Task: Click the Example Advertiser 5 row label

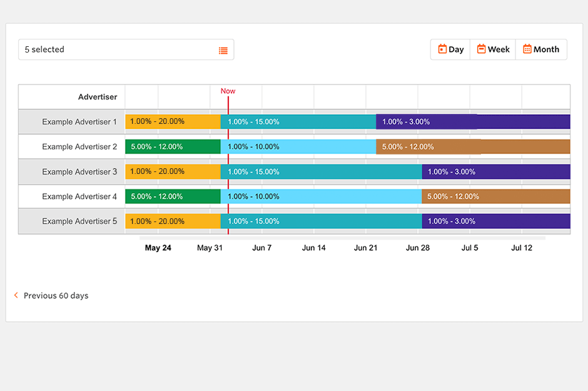Action: (x=79, y=221)
